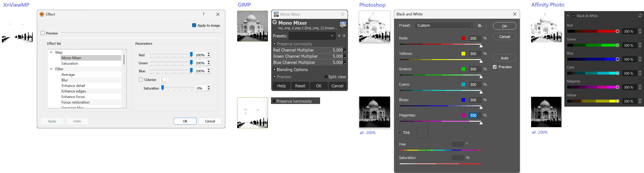Screen dimensions: 644x173
Task: Click the GIMP image thumbnail icon in Mono Mixer header
Action: click(x=343, y=24)
